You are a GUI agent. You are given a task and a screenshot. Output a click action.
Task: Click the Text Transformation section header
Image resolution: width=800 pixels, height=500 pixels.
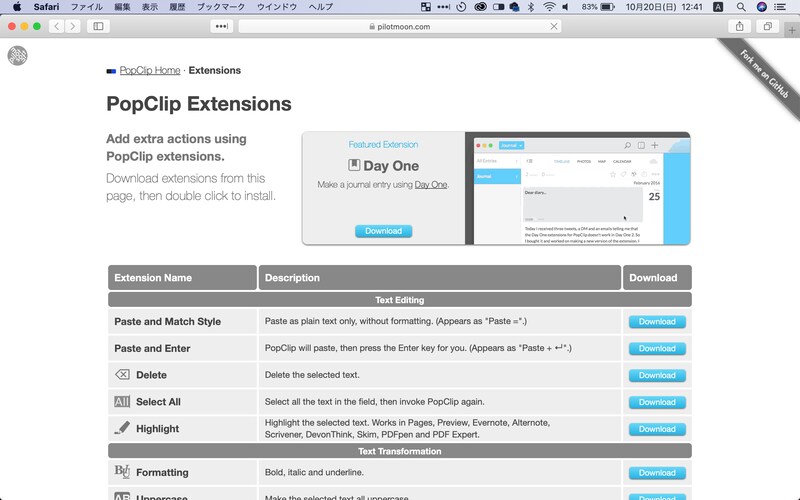point(400,451)
